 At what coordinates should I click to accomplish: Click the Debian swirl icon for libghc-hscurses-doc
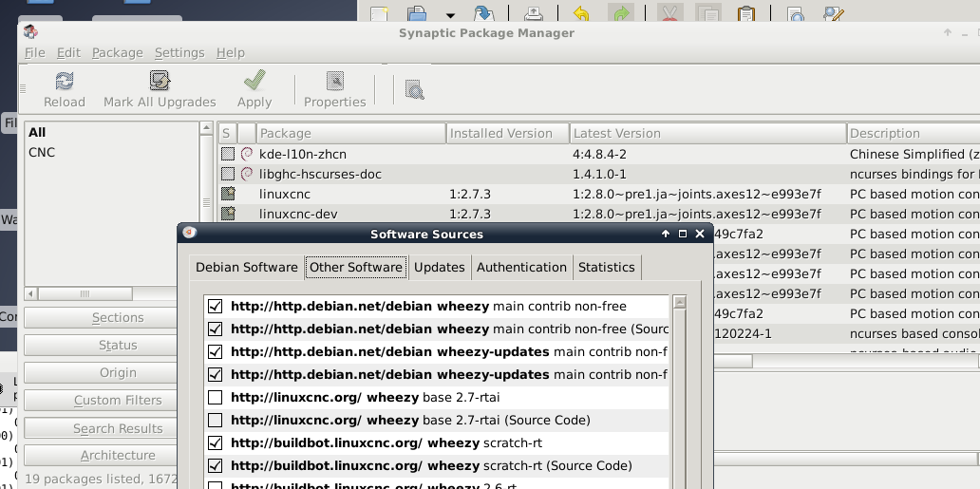point(247,174)
